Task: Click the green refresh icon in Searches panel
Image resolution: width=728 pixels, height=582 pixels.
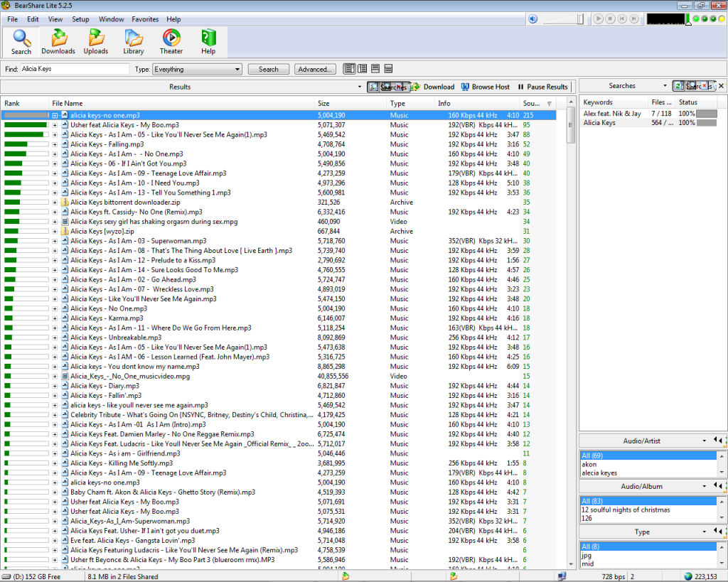Action: click(x=679, y=86)
